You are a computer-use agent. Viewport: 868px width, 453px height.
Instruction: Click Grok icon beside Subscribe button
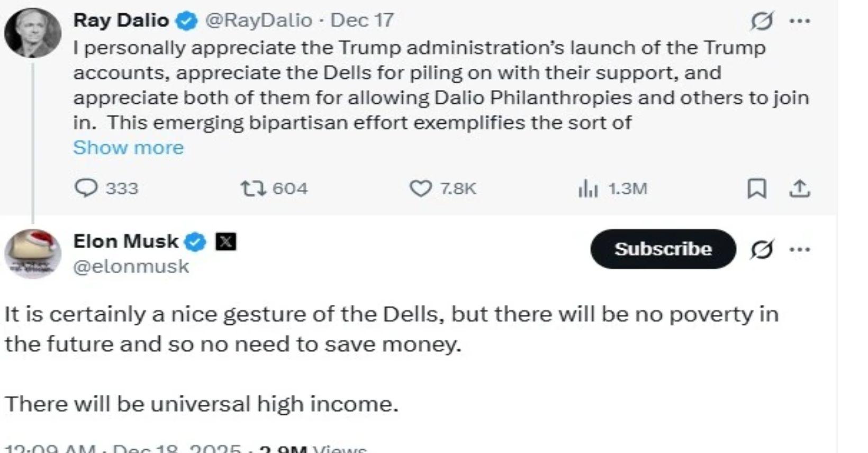762,249
